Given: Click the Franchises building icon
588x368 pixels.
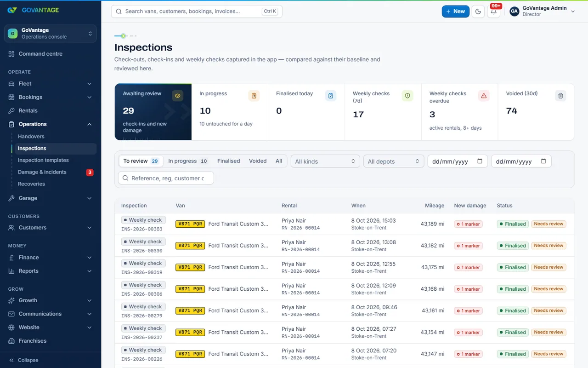Looking at the screenshot, I should (11, 341).
